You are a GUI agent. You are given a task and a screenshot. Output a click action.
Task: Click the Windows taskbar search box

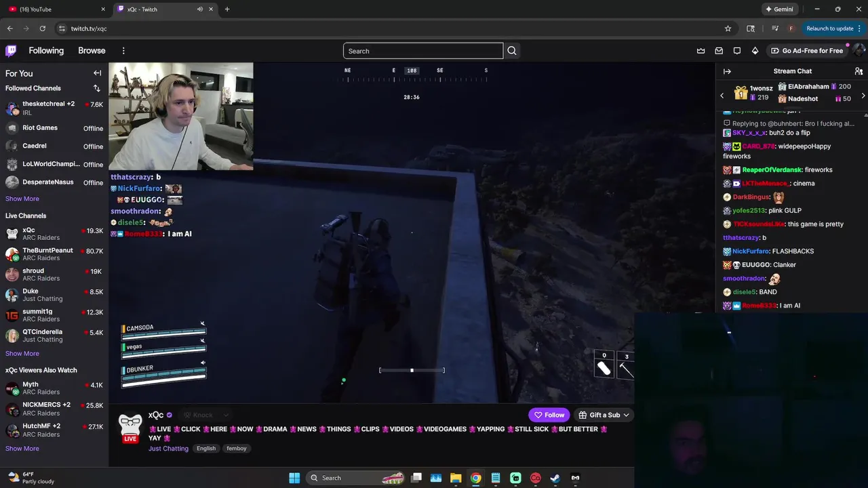(356, 478)
